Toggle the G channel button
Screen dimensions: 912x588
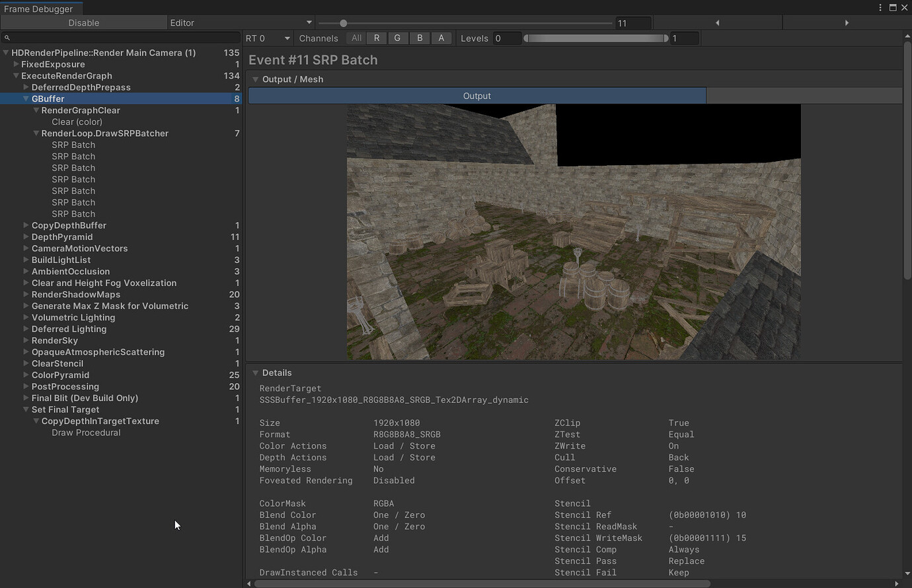[397, 38]
